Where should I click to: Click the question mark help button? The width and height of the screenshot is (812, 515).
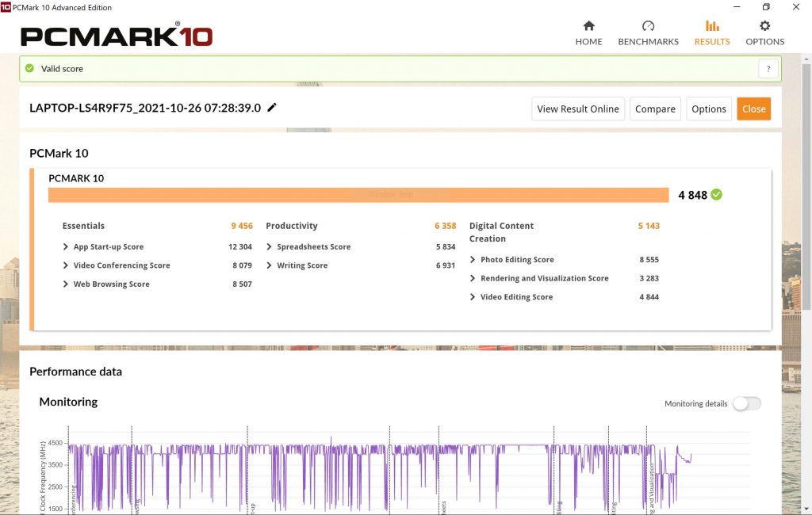(x=768, y=69)
